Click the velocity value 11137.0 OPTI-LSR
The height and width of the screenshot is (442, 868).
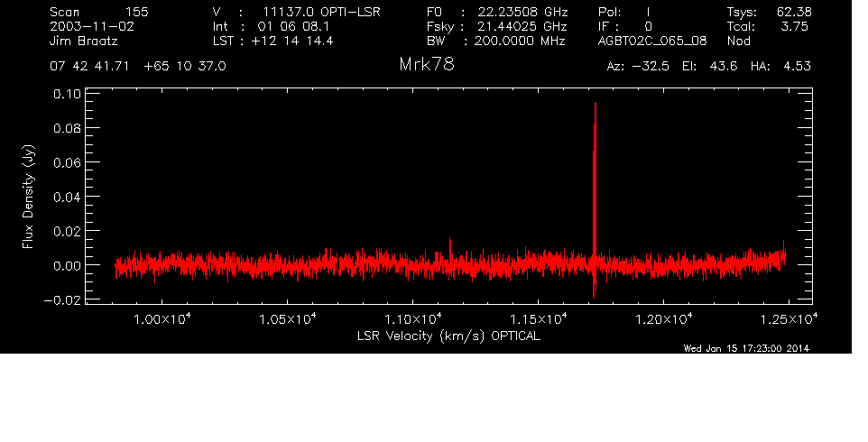pos(321,12)
